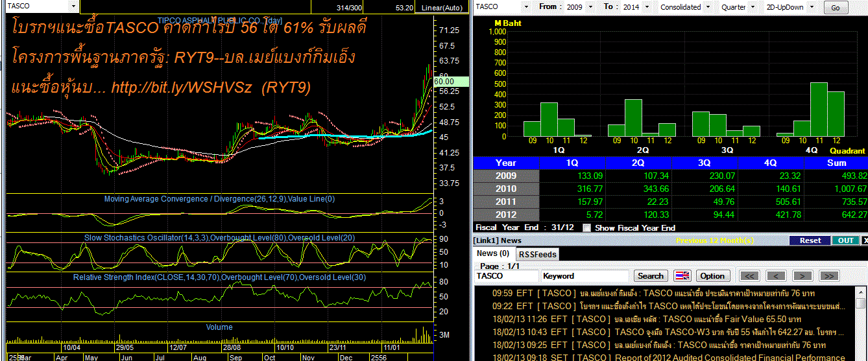The width and height of the screenshot is (868, 361).
Task: Switch to the News (0) tab
Action: [x=493, y=253]
